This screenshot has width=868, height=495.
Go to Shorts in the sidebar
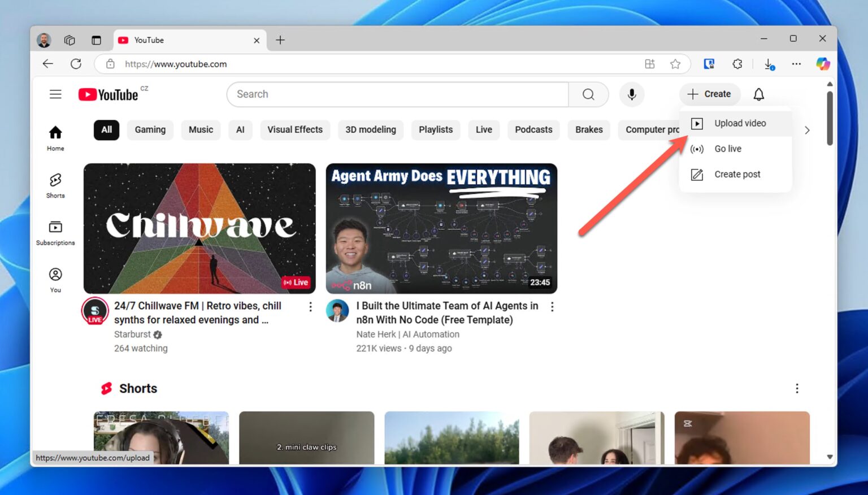(55, 185)
